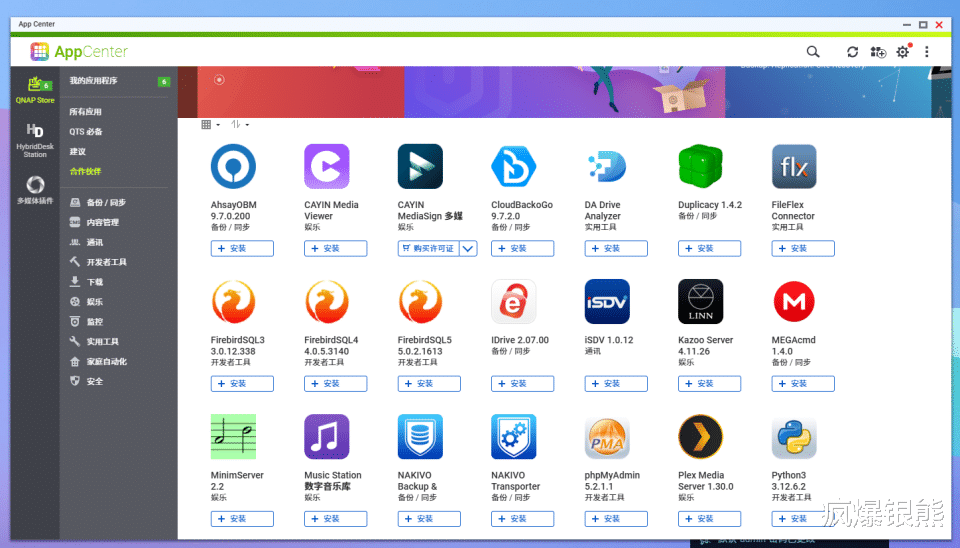Install Duplicacy 1.4.2
Image resolution: width=960 pixels, height=548 pixels.
point(709,249)
